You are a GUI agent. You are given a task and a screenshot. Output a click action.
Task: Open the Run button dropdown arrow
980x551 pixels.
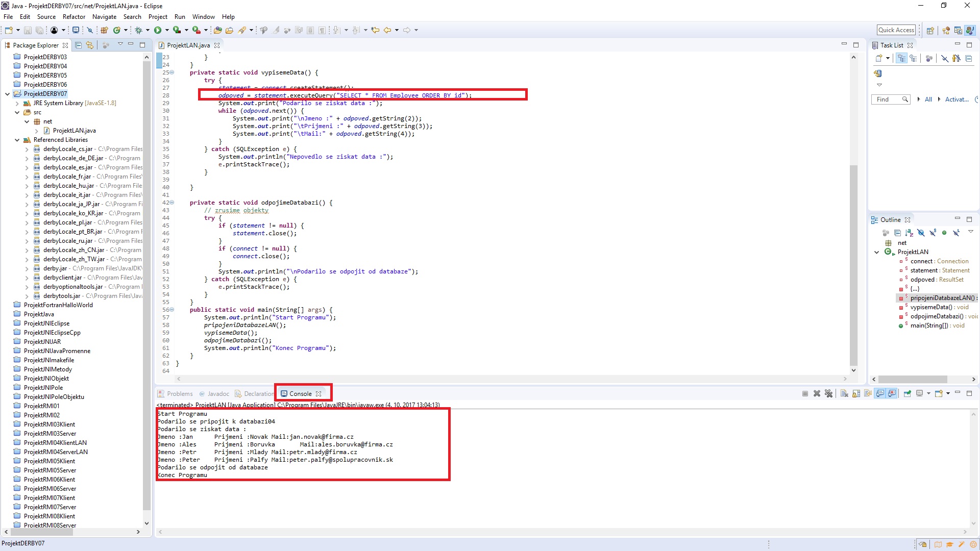[x=167, y=30]
